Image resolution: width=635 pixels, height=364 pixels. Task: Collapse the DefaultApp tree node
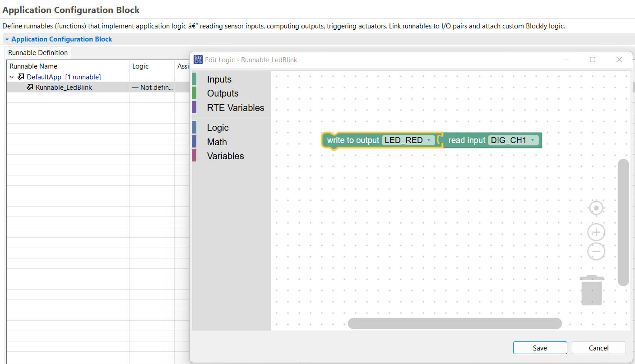pyautogui.click(x=12, y=77)
